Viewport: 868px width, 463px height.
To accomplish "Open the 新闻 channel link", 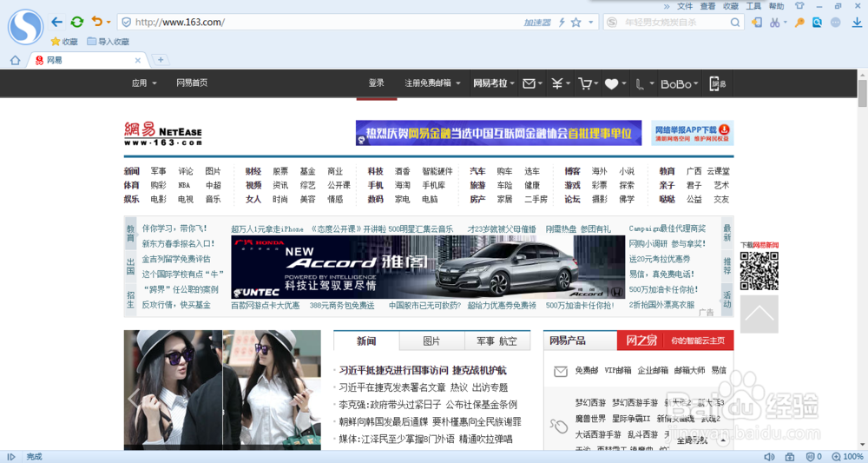I will click(132, 171).
